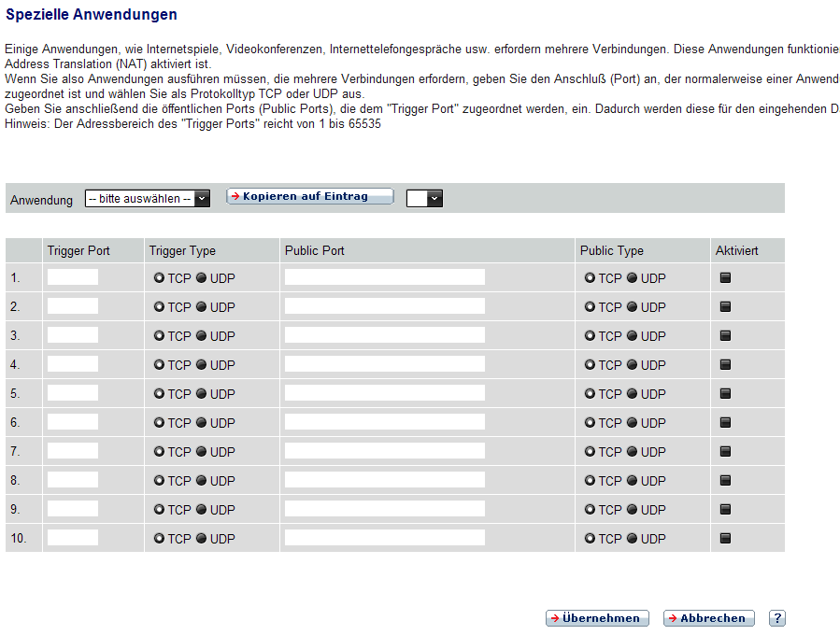Viewport: 840px width, 635px height.
Task: Choose TCP Trigger Type for row 4
Action: coord(159,365)
